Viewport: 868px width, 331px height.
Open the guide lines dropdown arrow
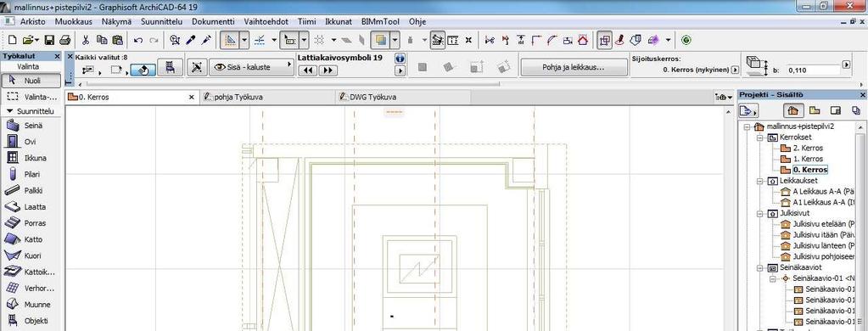coord(244,40)
